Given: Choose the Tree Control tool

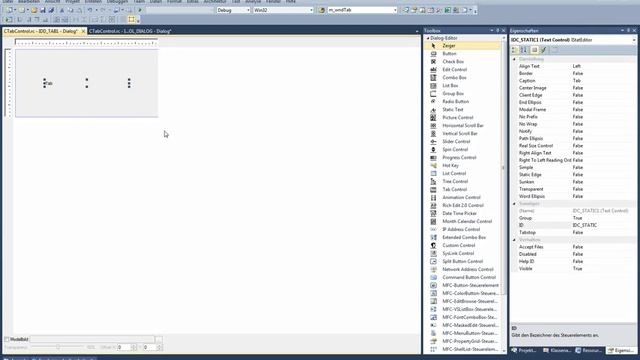Looking at the screenshot, I should pos(463,181).
